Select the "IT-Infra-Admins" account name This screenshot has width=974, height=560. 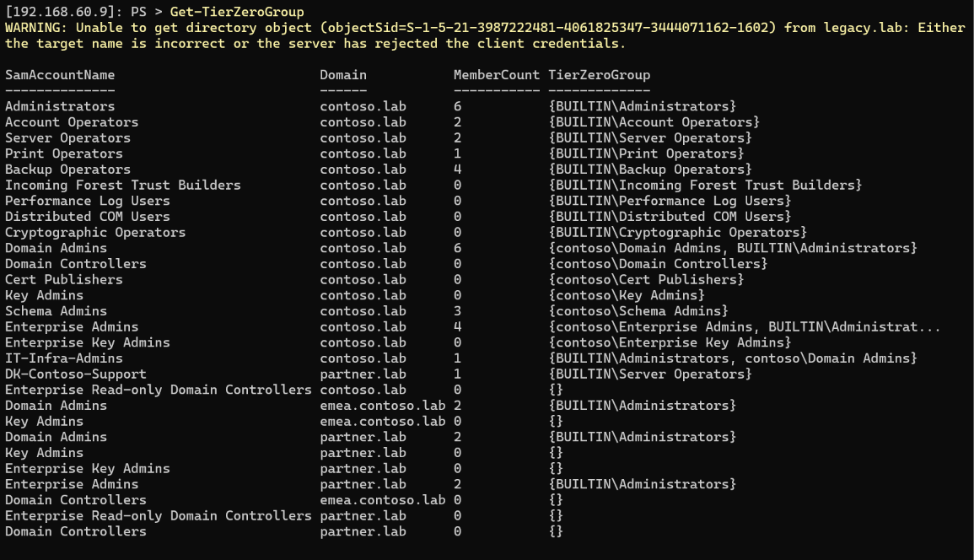pos(63,358)
